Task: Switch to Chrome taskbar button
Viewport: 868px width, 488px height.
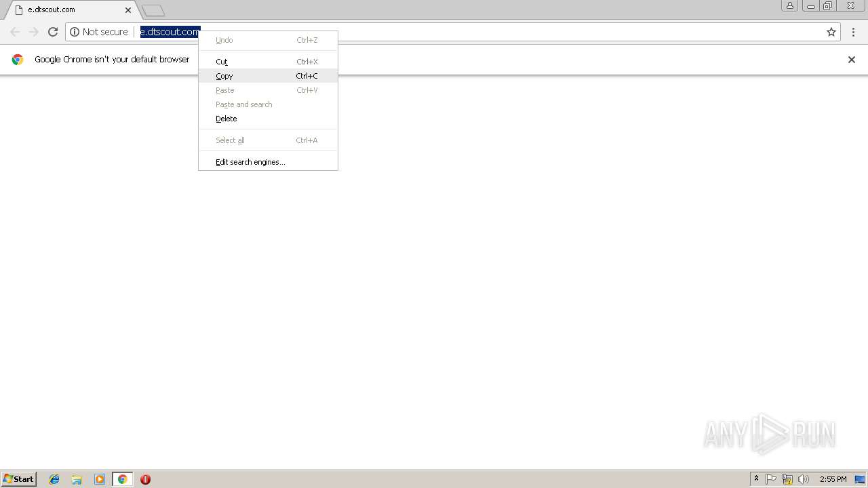Action: coord(122,479)
